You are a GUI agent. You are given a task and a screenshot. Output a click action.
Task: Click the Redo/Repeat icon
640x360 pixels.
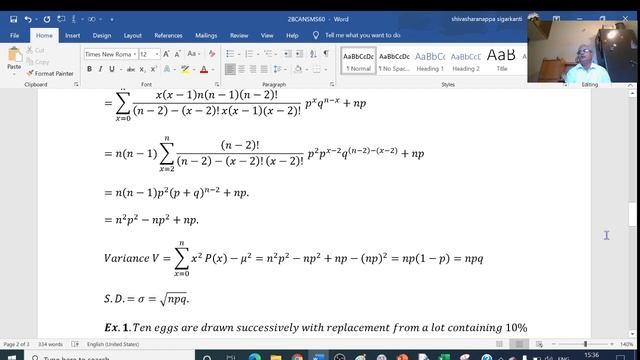click(x=47, y=19)
